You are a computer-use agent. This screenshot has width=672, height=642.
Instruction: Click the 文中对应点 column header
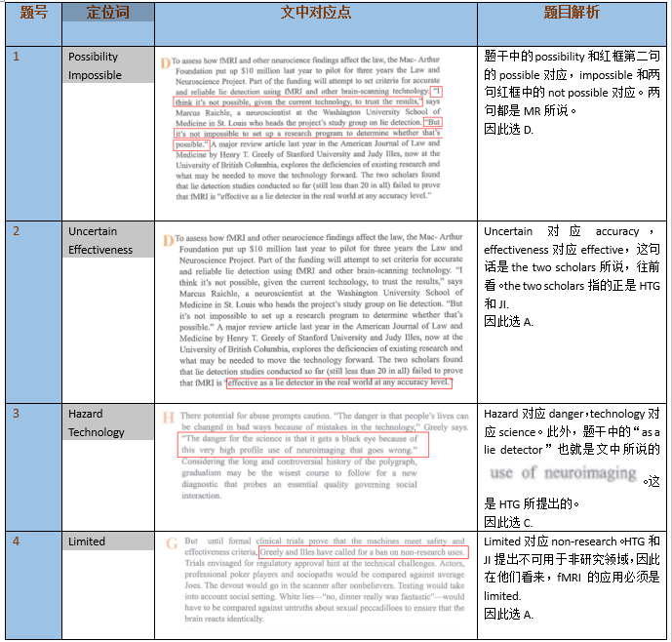[x=316, y=14]
